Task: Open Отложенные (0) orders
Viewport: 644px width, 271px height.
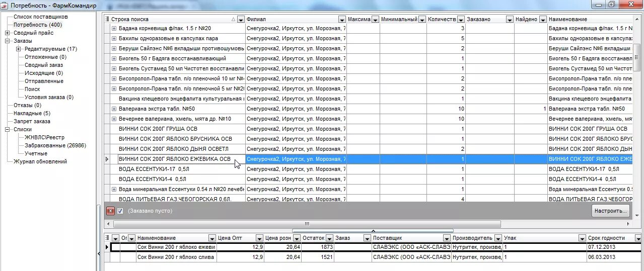Action: [45, 57]
